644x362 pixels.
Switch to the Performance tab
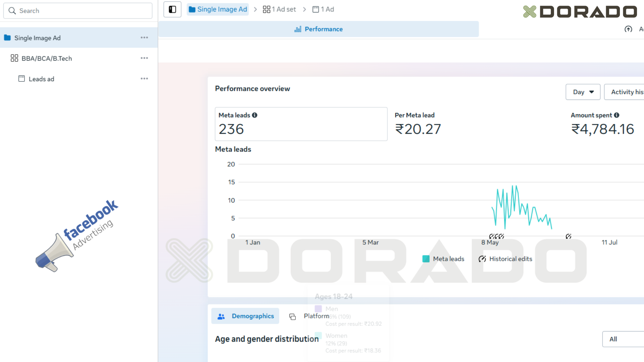(318, 29)
